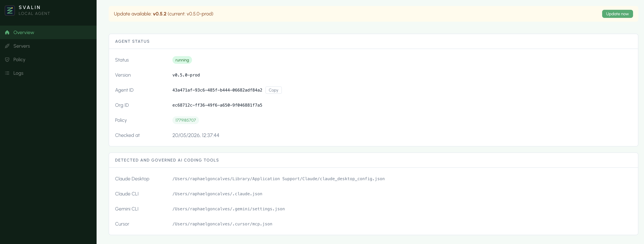Open the Overview page
Viewport: 644px width, 244px height.
tap(48, 32)
